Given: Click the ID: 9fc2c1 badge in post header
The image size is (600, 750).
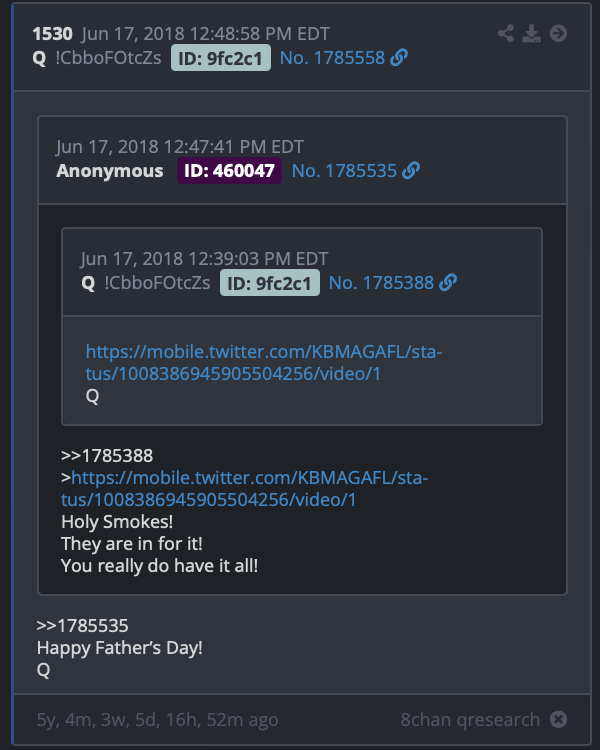Looking at the screenshot, I should [x=221, y=58].
